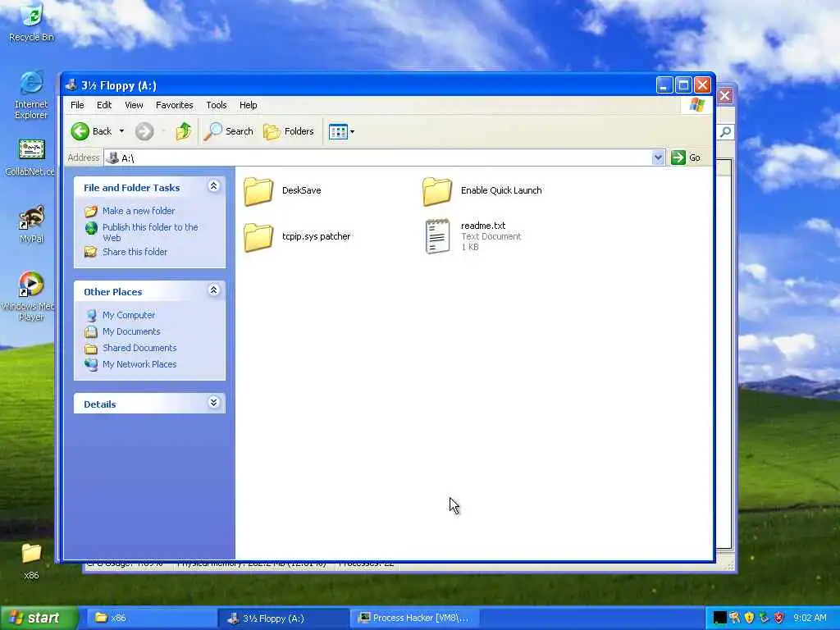Toggle the Folders tree pane

pyautogui.click(x=289, y=131)
